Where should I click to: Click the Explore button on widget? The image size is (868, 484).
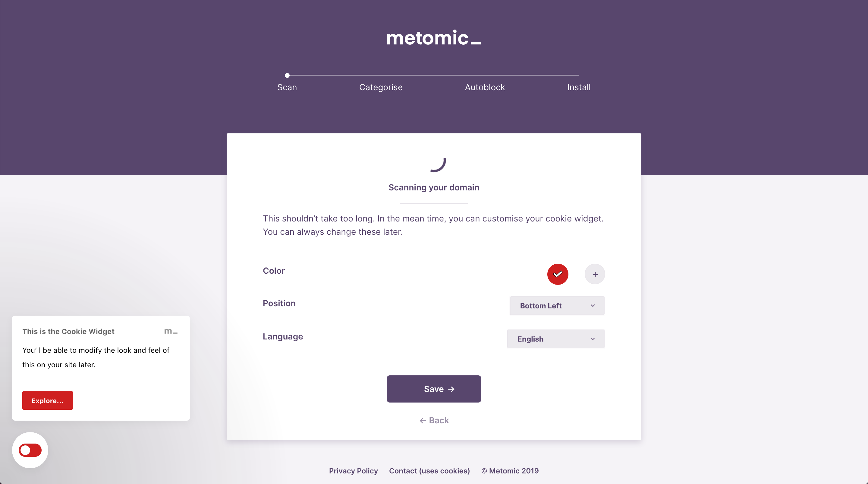(x=48, y=400)
